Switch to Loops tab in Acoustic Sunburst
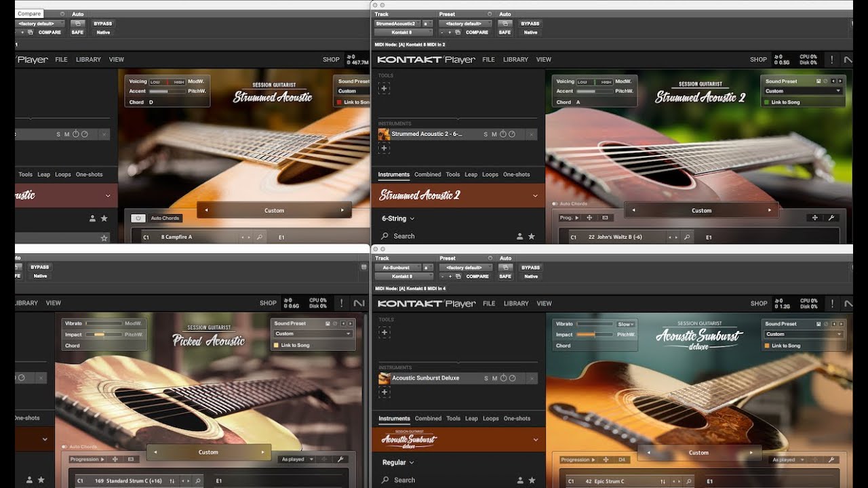 pos(490,419)
